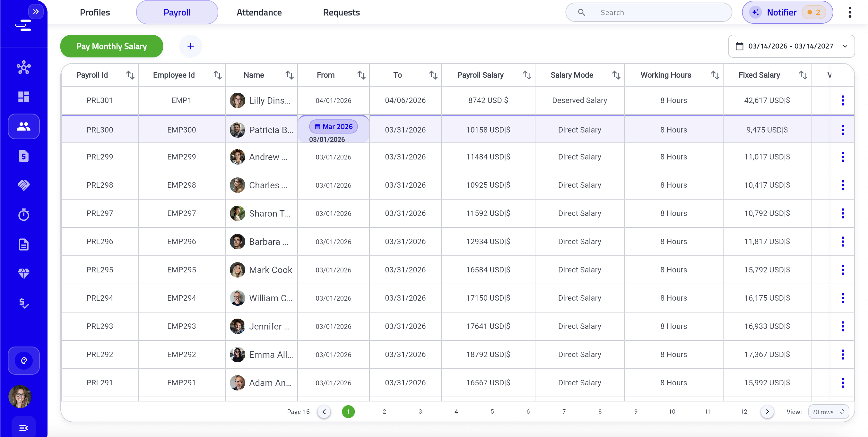Open the '20 rows' view dropdown
868x437 pixels.
tap(829, 411)
